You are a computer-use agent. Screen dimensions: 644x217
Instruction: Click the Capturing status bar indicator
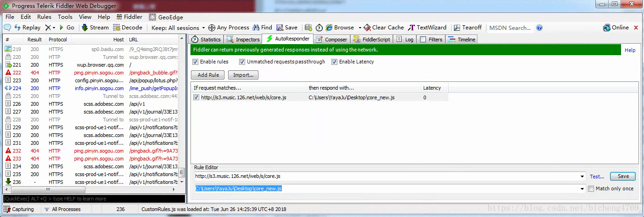19,209
